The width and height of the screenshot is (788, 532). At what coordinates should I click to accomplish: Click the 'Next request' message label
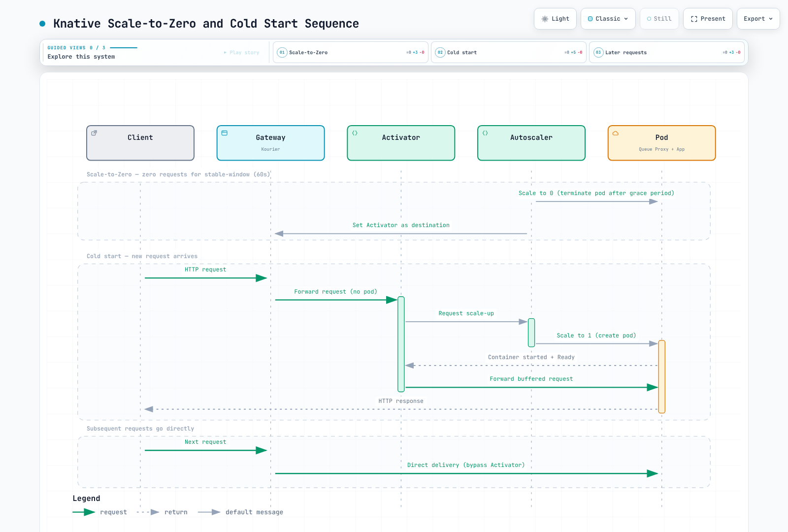205,442
